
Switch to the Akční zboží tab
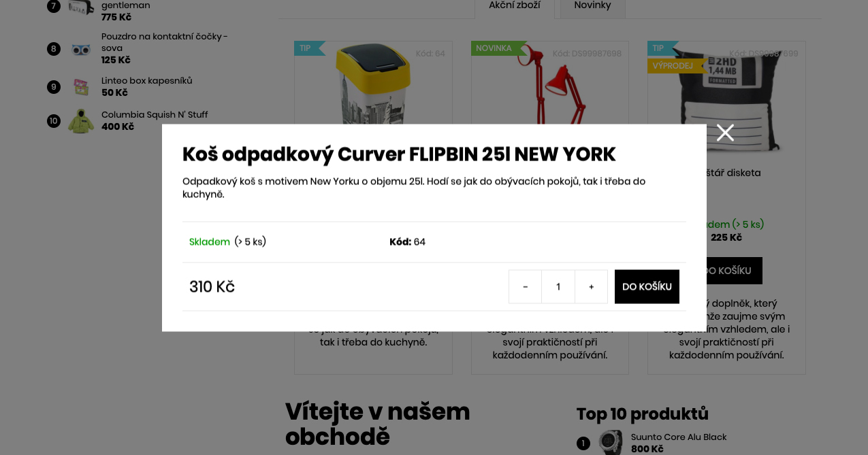tap(515, 5)
